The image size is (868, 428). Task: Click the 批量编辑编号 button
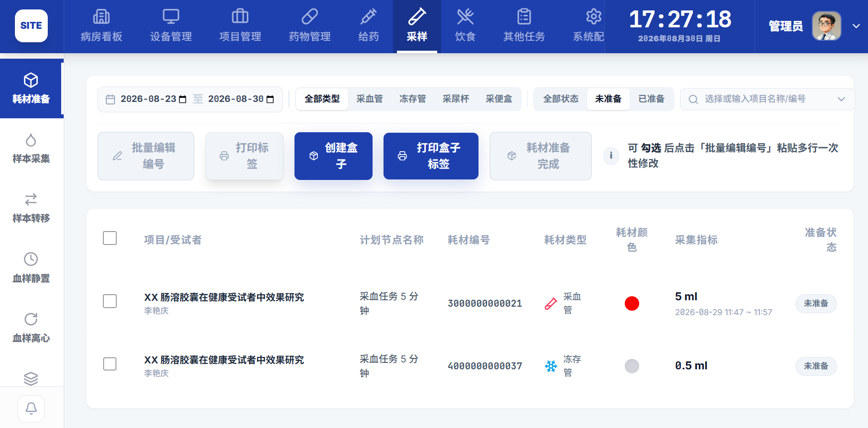pyautogui.click(x=146, y=156)
